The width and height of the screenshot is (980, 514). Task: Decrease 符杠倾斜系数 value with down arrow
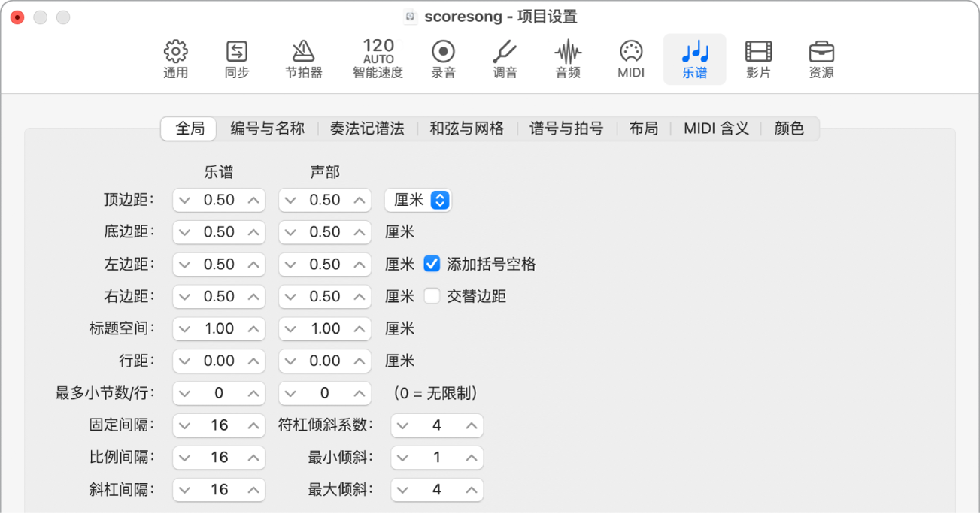point(402,425)
